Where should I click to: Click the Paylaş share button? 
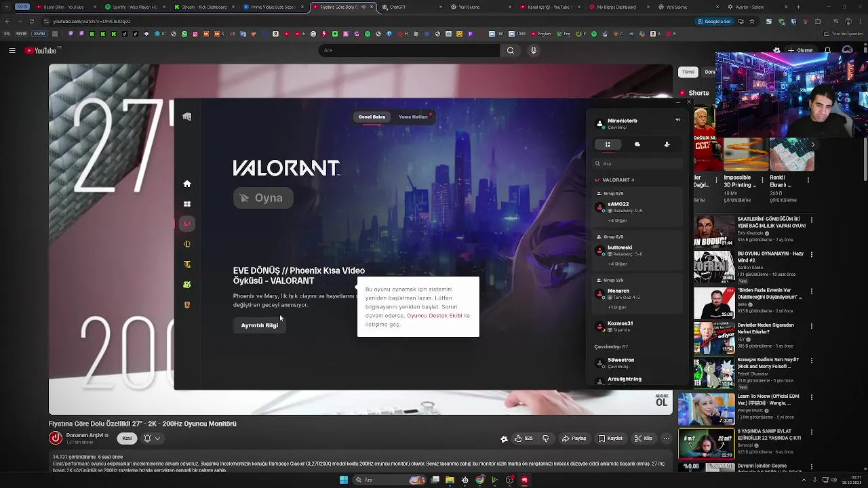574,439
